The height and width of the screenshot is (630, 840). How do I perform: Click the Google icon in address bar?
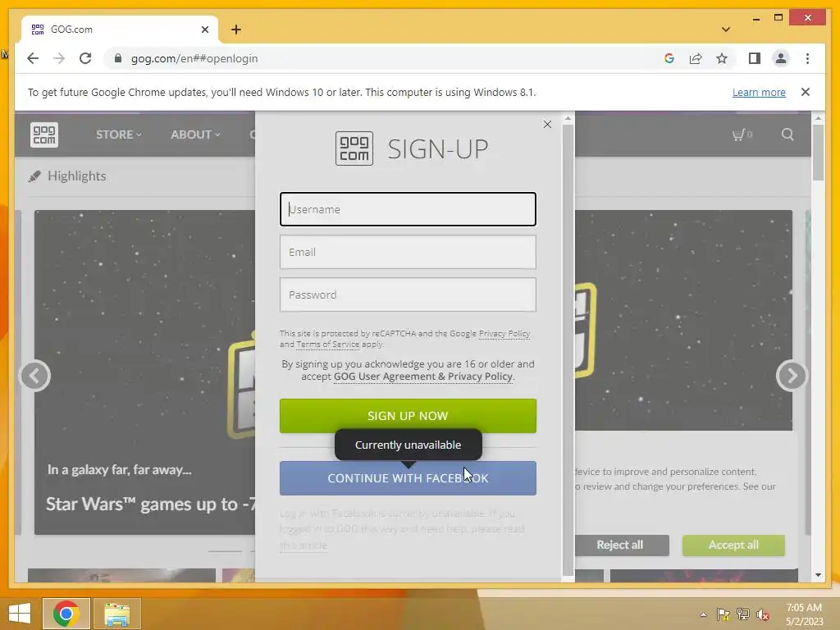(x=669, y=58)
